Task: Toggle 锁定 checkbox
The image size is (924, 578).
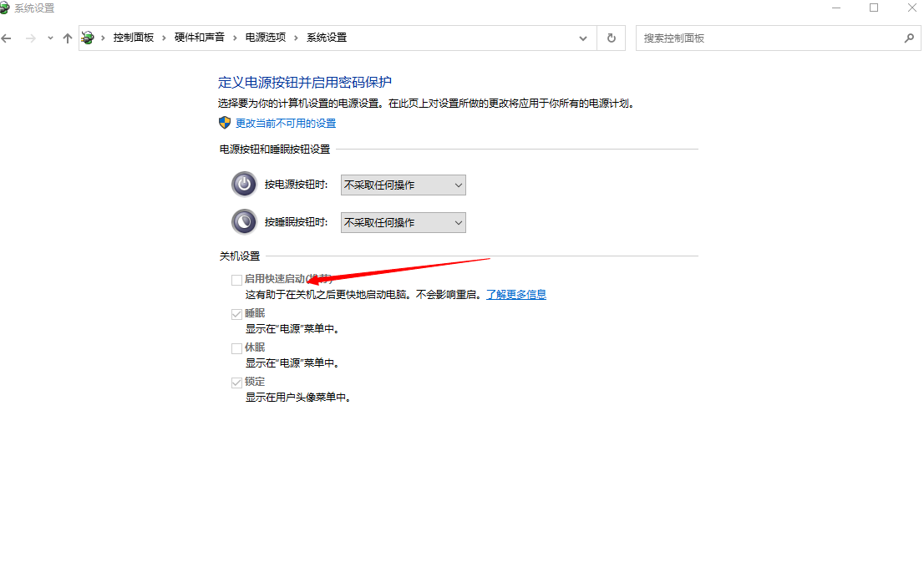Action: tap(236, 383)
